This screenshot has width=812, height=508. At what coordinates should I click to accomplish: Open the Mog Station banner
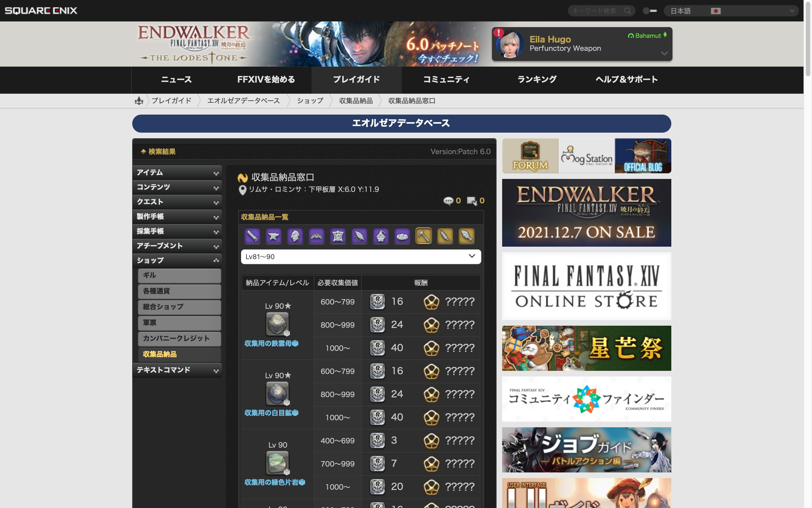586,156
